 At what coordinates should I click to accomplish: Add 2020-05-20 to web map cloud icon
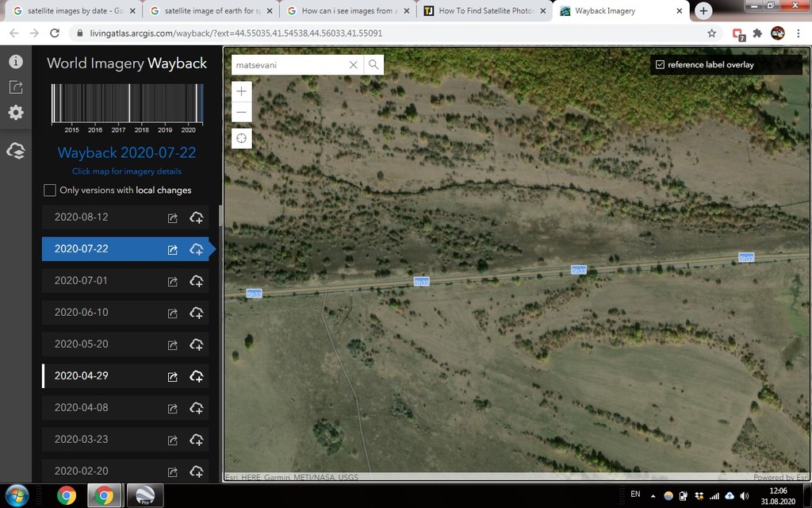click(197, 344)
